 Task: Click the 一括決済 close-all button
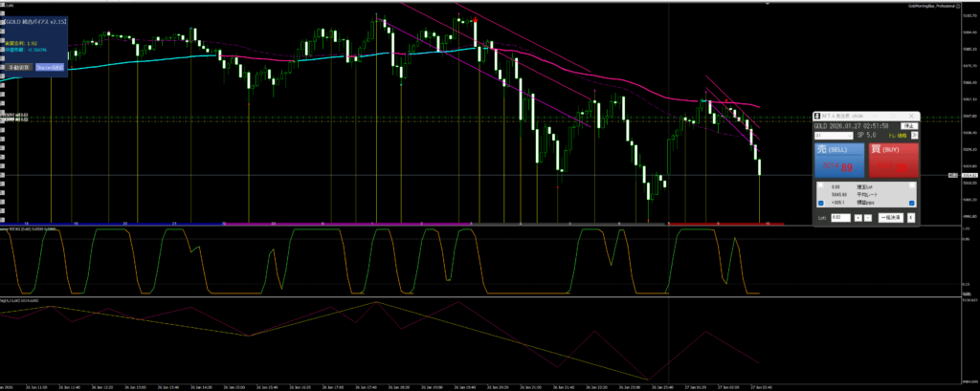pyautogui.click(x=890, y=218)
